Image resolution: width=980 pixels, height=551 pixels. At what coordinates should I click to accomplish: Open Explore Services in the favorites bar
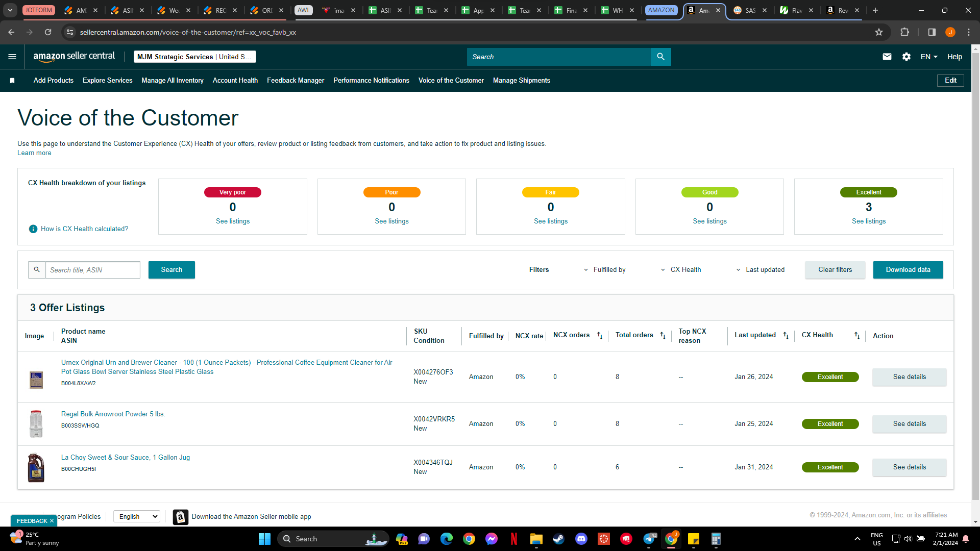pos(108,81)
